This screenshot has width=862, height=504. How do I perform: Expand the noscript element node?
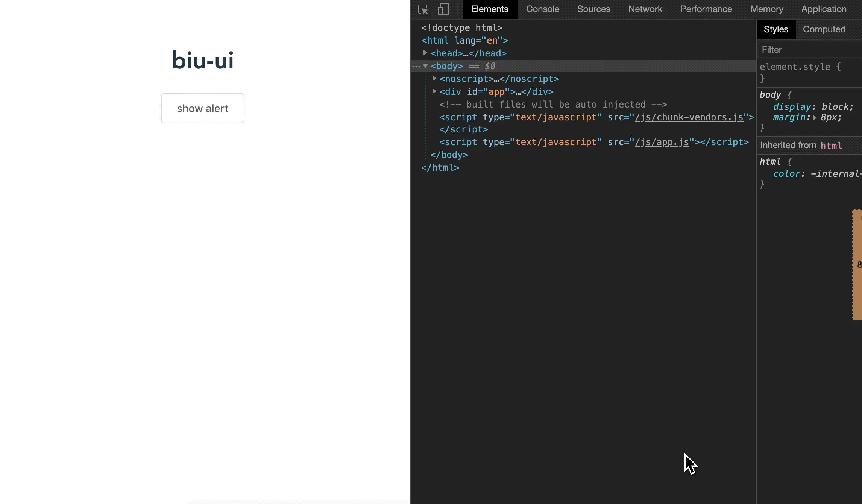pos(434,79)
